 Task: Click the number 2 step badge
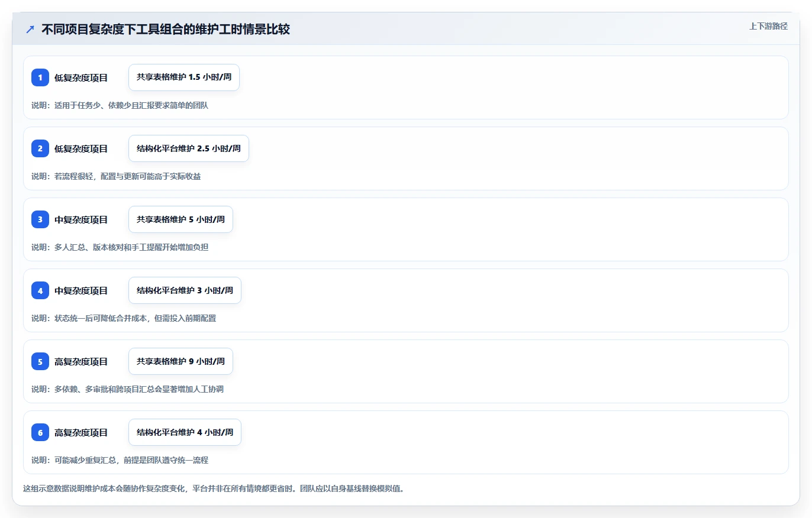coord(40,148)
